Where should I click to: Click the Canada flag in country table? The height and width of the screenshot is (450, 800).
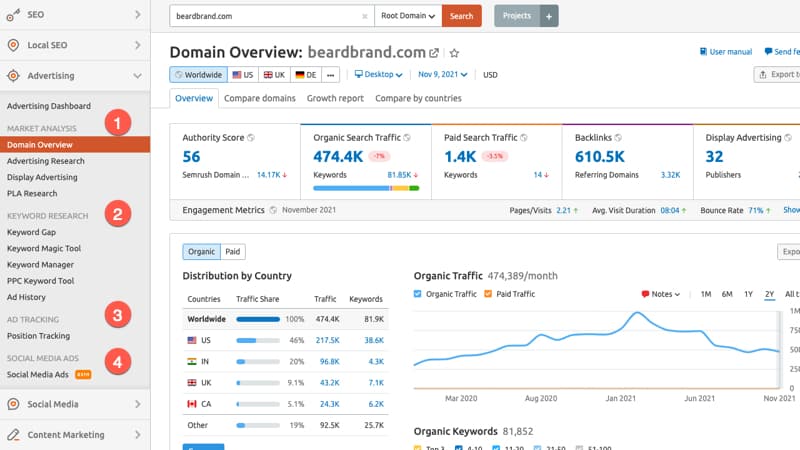192,404
